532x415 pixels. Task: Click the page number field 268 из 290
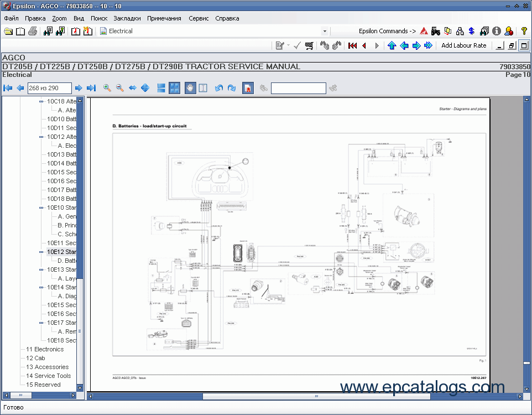click(50, 89)
